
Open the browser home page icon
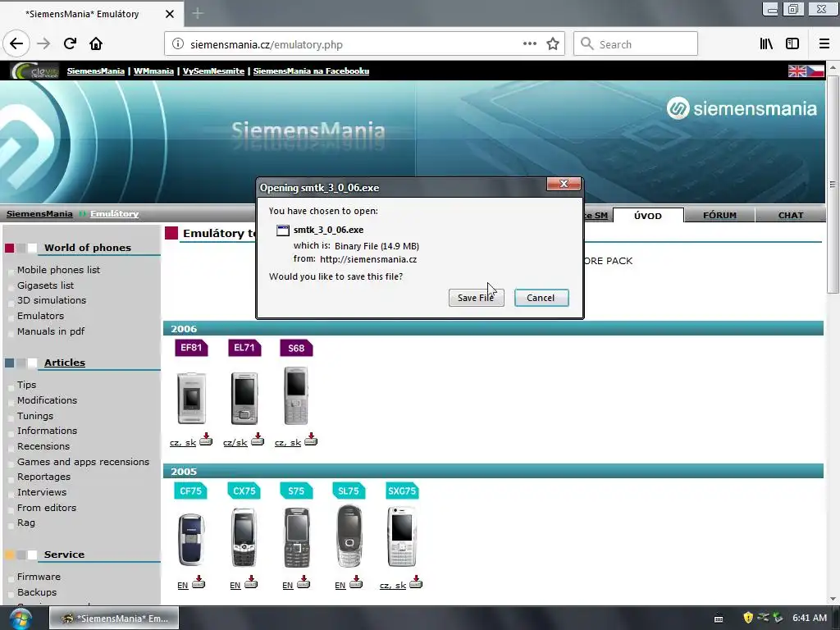96,44
